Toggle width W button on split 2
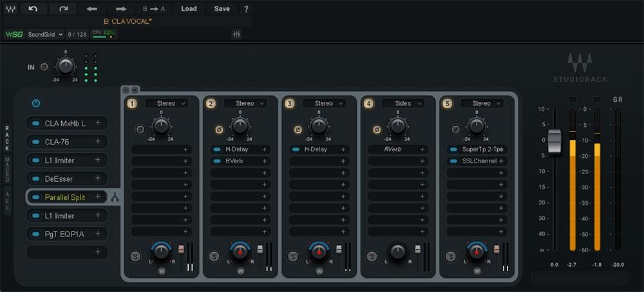Screen dimensions: 644x292 coord(241,271)
